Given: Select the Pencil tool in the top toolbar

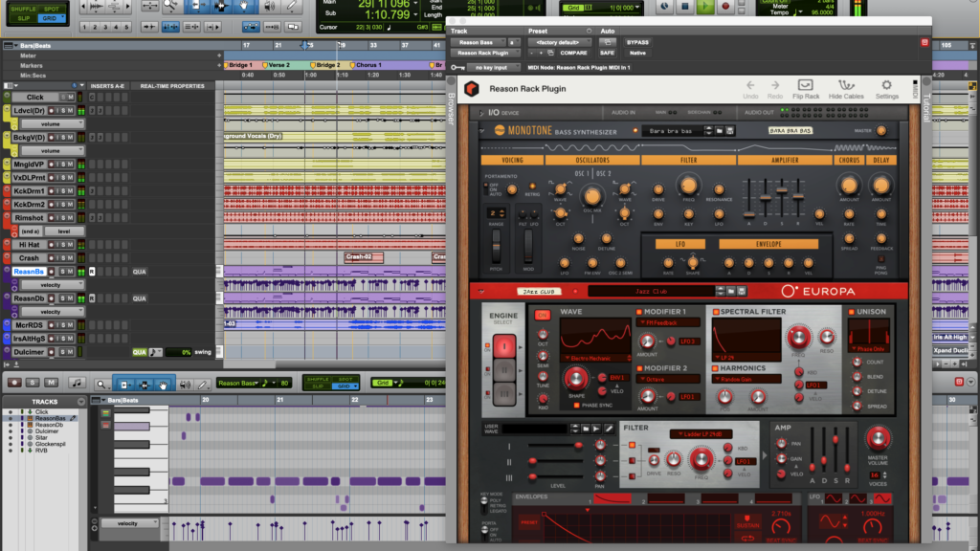Looking at the screenshot, I should [291, 6].
